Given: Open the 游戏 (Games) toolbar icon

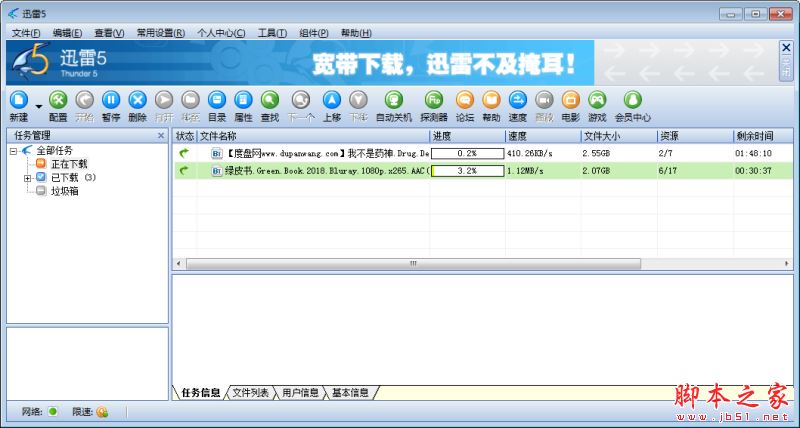Looking at the screenshot, I should [x=597, y=100].
